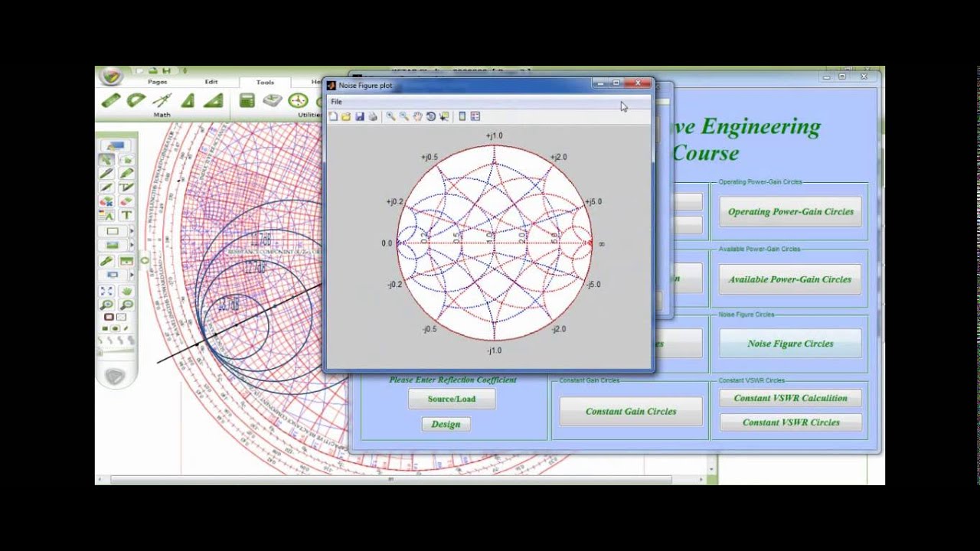Pick dark red outline color swatch in palette
The image size is (980, 551).
tap(109, 317)
